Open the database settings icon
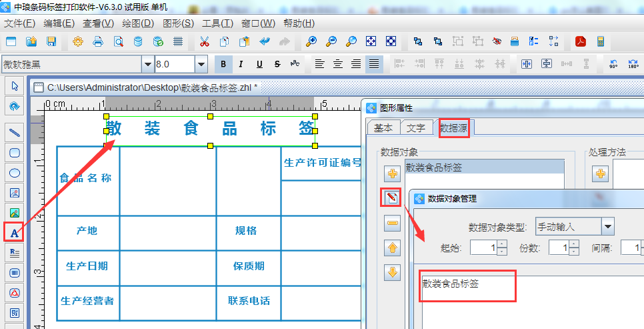The image size is (644, 329). pyautogui.click(x=138, y=41)
